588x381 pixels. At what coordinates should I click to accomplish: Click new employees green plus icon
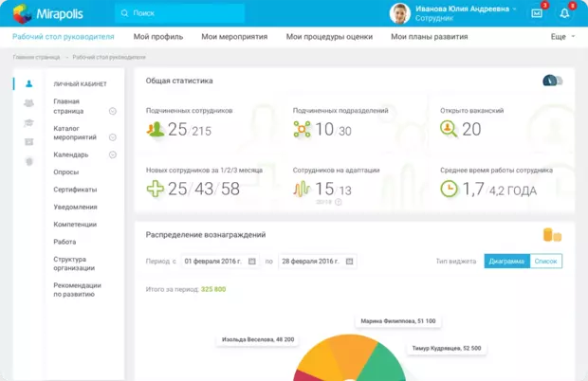pyautogui.click(x=155, y=189)
